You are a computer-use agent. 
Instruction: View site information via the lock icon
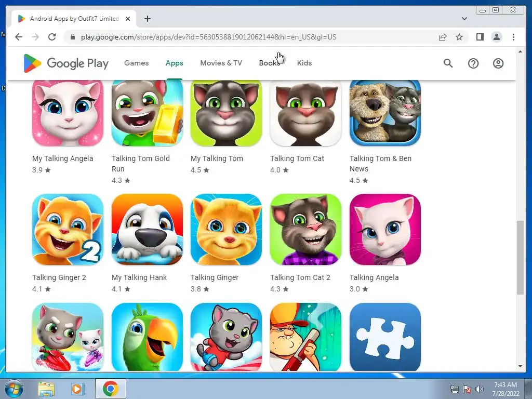coord(72,37)
